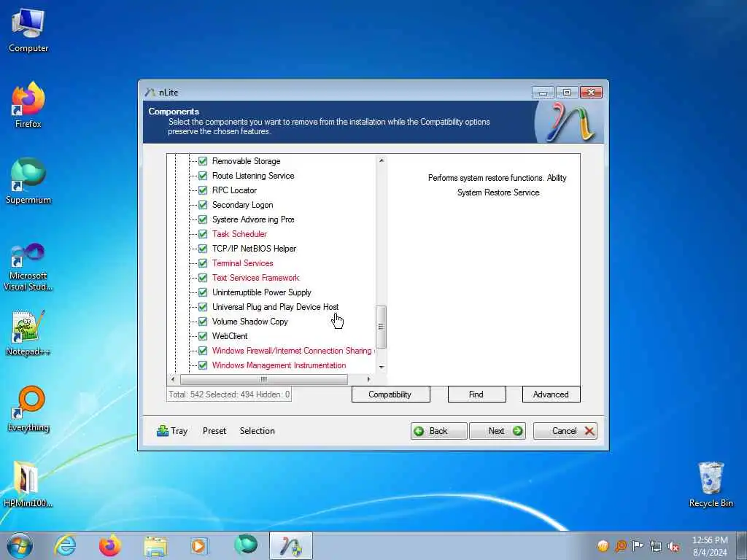Uncheck Text Services Framework component

[203, 278]
